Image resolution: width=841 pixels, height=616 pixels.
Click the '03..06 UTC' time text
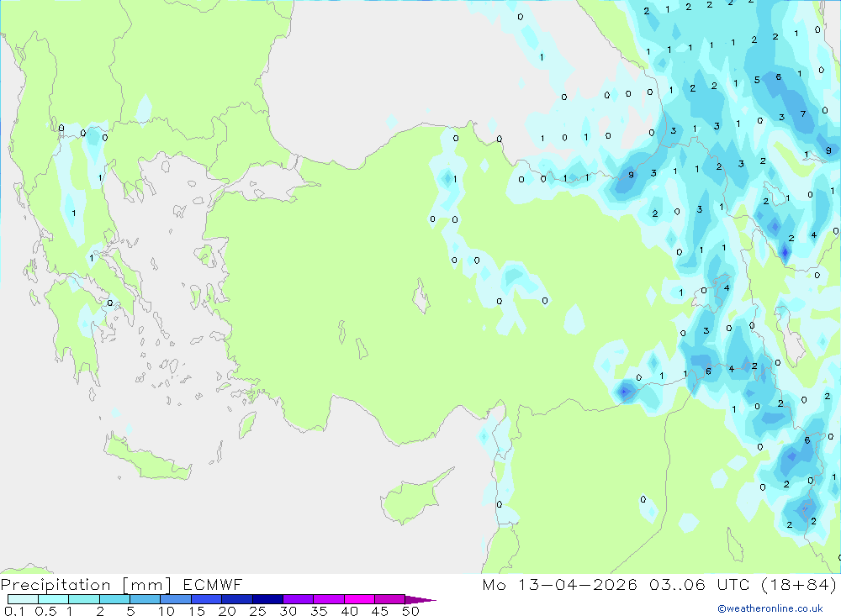tap(699, 585)
